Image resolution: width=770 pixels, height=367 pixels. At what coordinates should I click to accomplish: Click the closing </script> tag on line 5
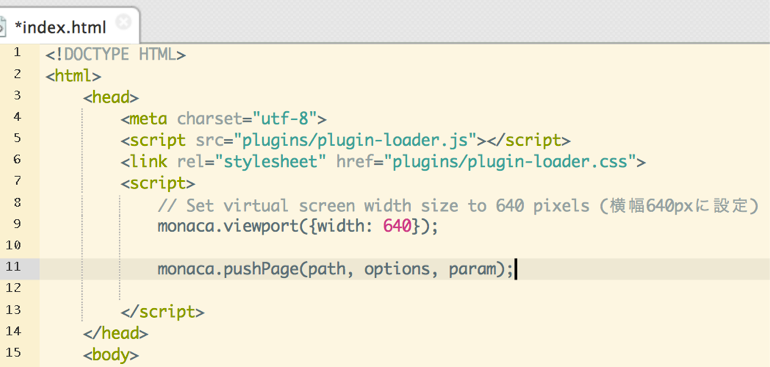[x=529, y=141]
